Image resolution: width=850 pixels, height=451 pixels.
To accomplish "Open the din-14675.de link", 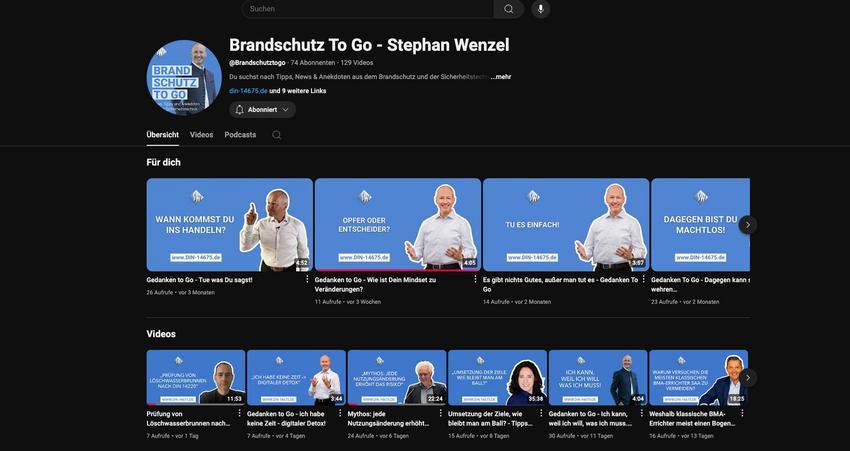I will point(248,91).
